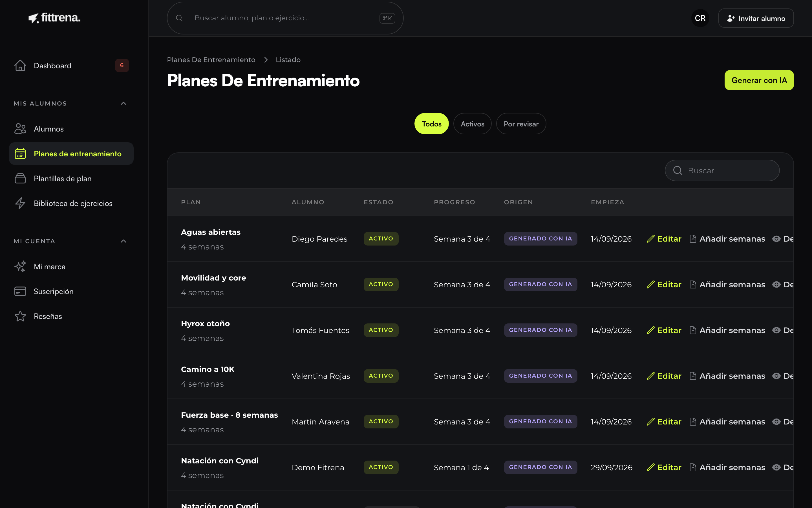Image resolution: width=812 pixels, height=508 pixels.
Task: Click pencil icon for Movilidad y core plan
Action: tap(651, 284)
